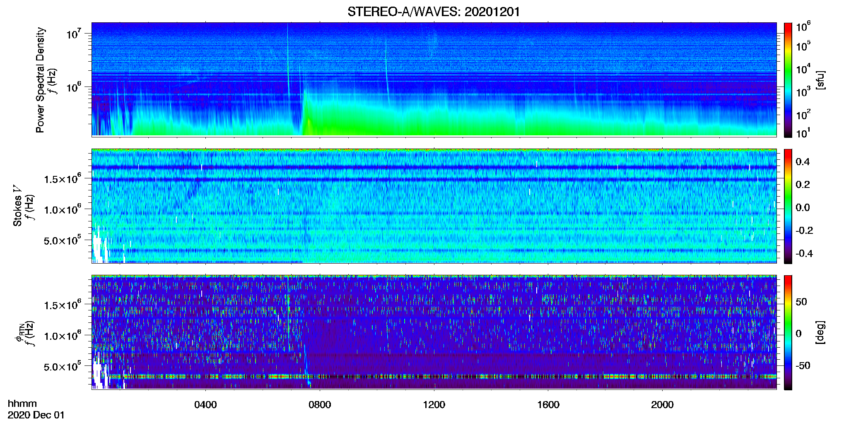This screenshot has height=447, width=868.
Task: Click the 10^6 label on the sfu colorbar
Action: click(x=803, y=26)
